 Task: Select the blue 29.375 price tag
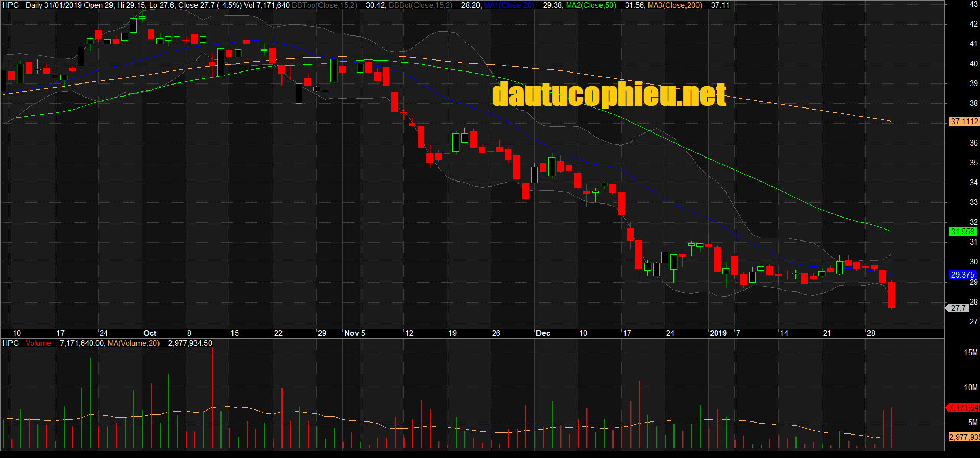point(962,275)
